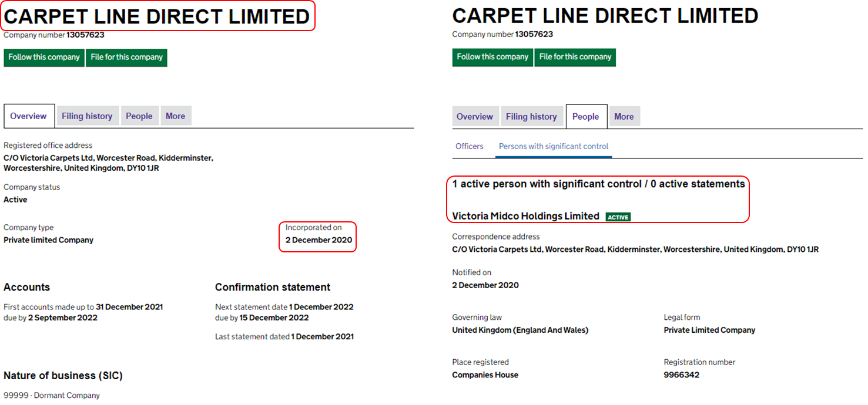The width and height of the screenshot is (868, 405).
Task: Click the incorporation date 2 December 2020
Action: pyautogui.click(x=319, y=240)
